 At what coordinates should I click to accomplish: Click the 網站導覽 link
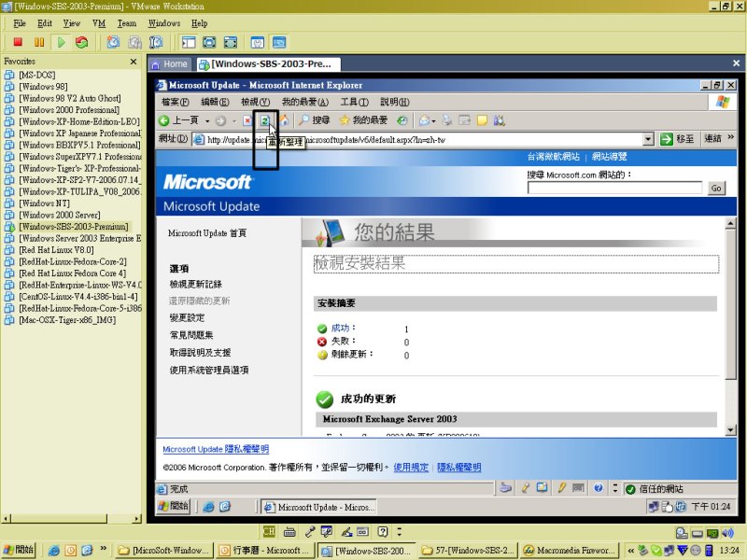pos(610,156)
